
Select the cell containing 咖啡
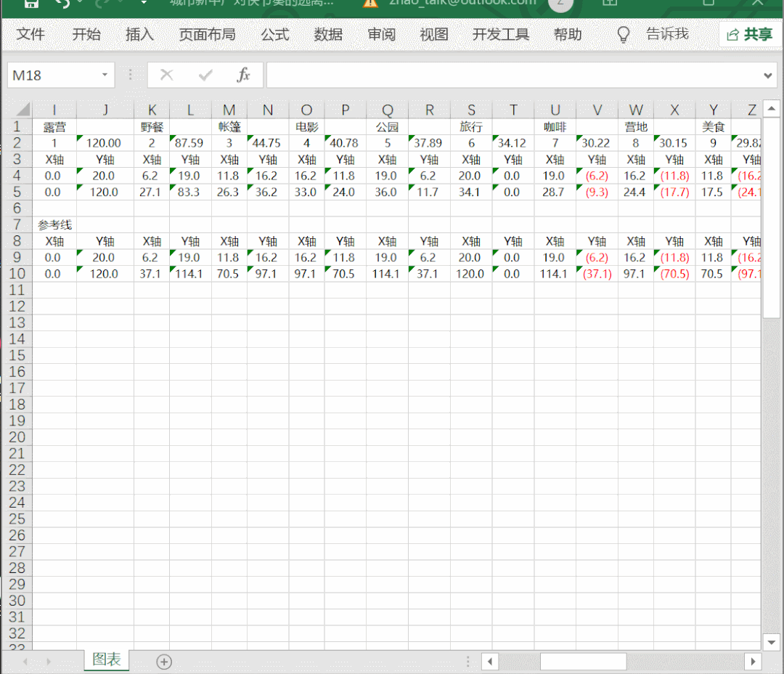pyautogui.click(x=555, y=127)
